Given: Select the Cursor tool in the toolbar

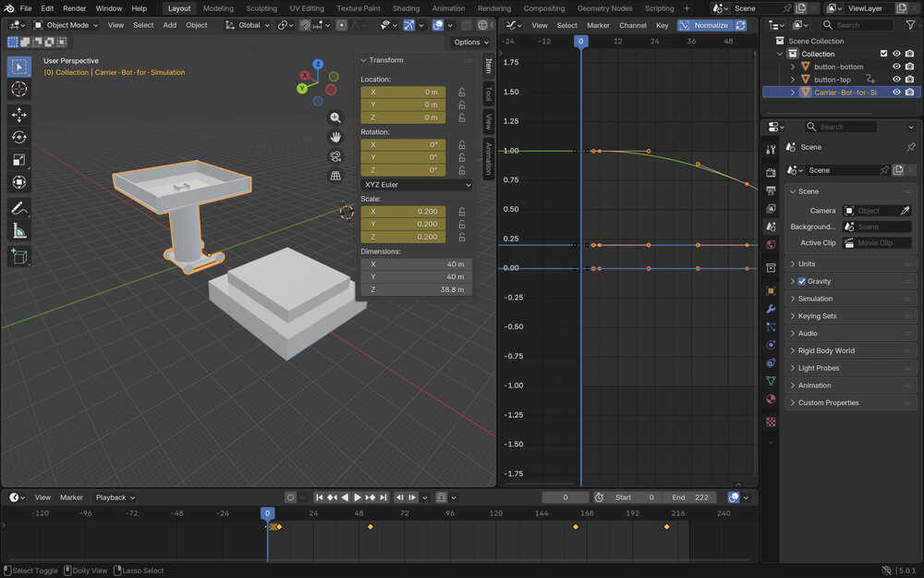Looking at the screenshot, I should click(x=18, y=89).
